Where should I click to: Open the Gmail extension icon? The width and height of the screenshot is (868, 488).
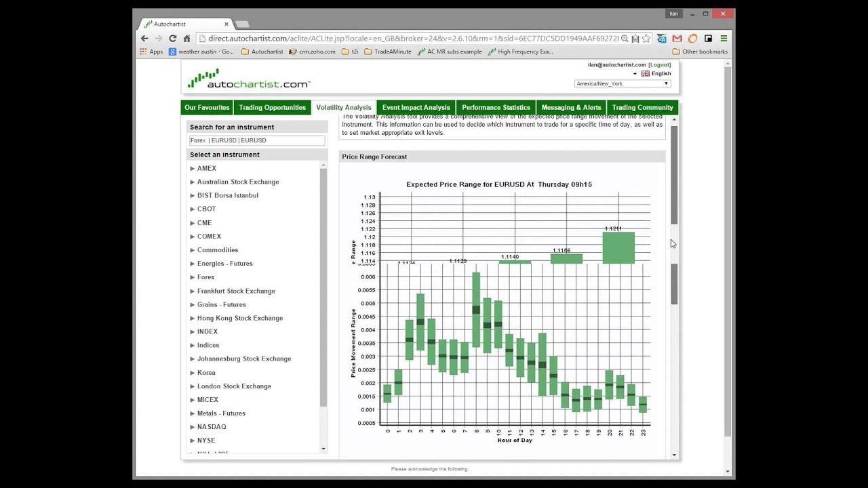point(677,39)
